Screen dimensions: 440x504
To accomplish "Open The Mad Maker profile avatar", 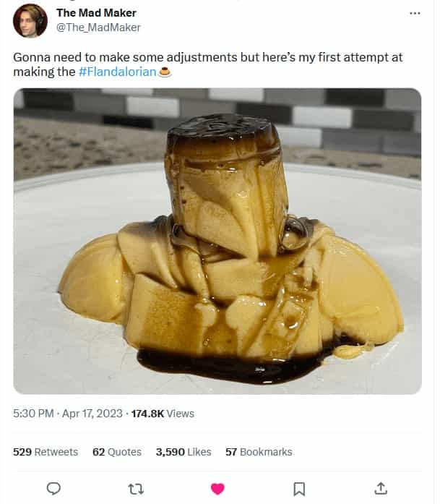I will (30, 20).
